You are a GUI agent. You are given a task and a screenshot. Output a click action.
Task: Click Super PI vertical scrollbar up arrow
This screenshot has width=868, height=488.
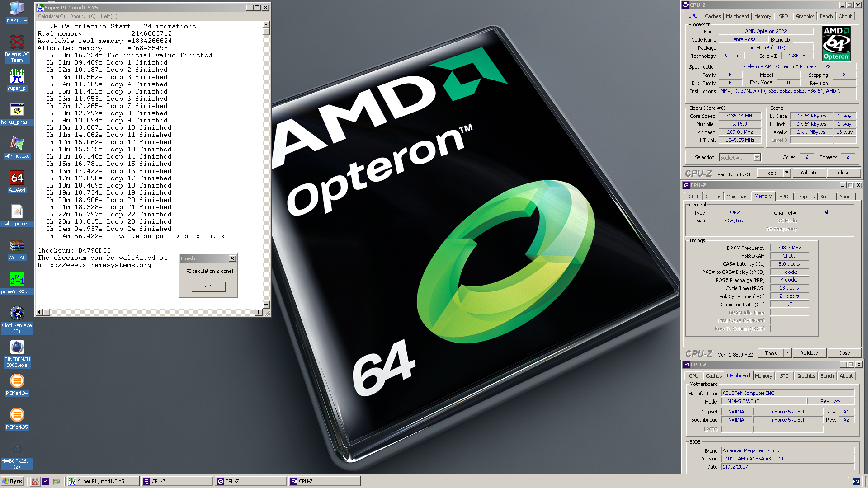(x=266, y=25)
